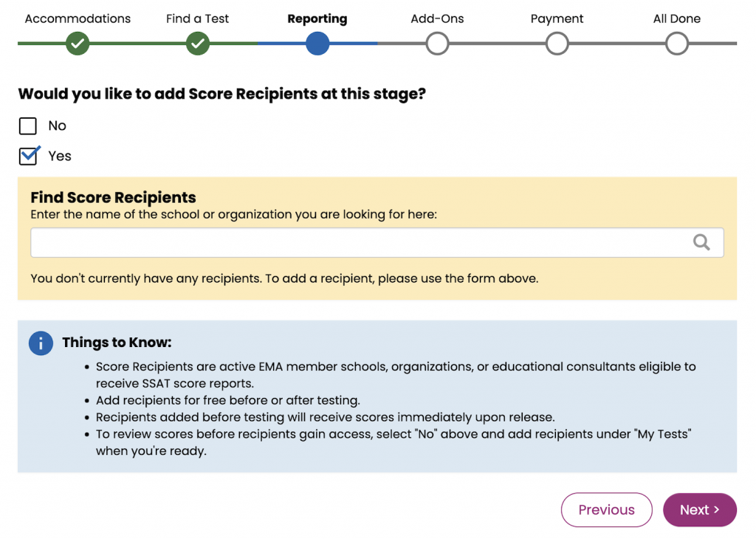Check the No checkbox
The height and width of the screenshot is (539, 756).
(x=27, y=126)
